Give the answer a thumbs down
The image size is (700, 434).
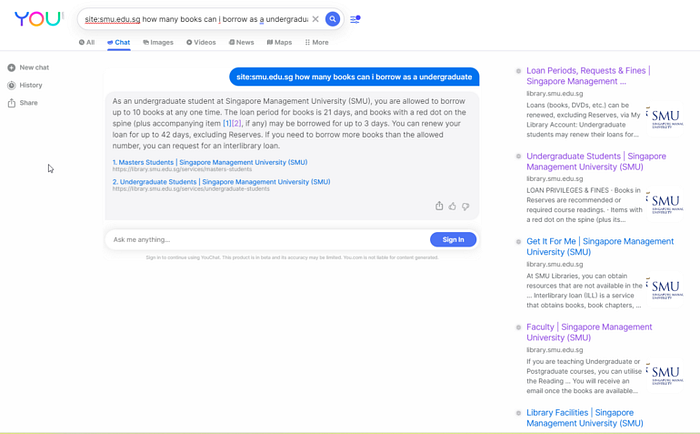coord(466,206)
